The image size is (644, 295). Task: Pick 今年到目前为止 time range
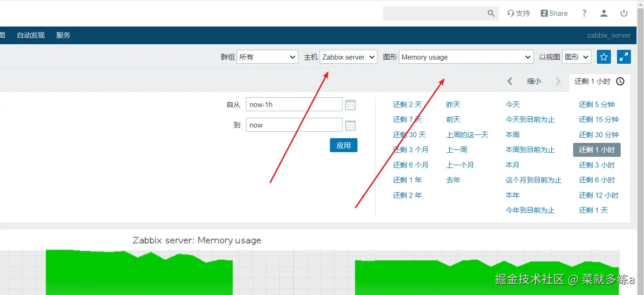530,210
